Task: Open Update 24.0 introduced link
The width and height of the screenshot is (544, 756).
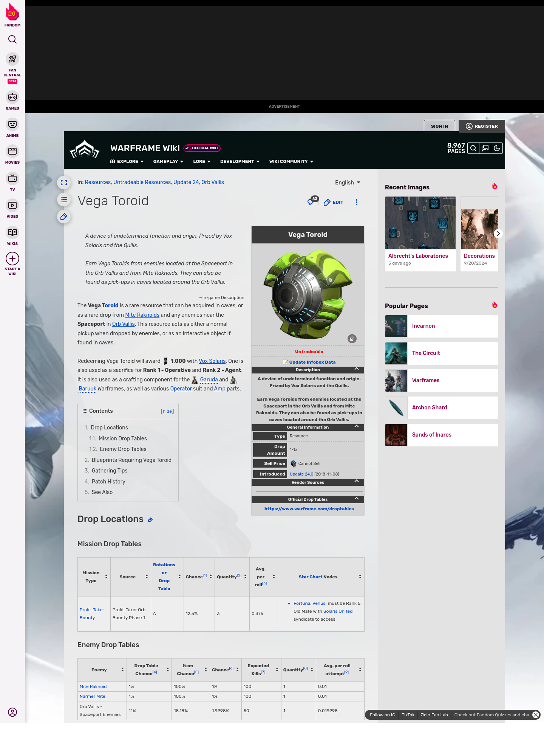Action: pos(301,474)
